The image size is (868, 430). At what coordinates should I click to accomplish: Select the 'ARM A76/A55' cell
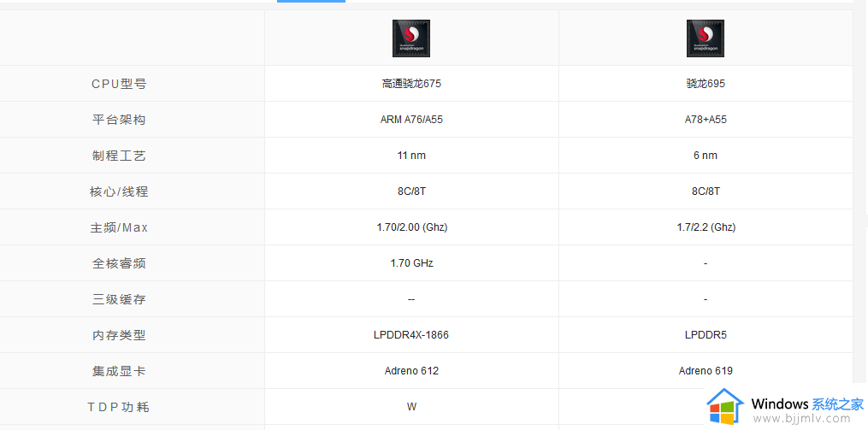pos(411,120)
